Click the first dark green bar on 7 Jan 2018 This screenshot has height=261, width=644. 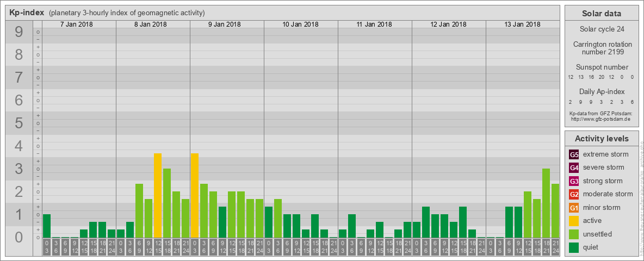tap(47, 226)
